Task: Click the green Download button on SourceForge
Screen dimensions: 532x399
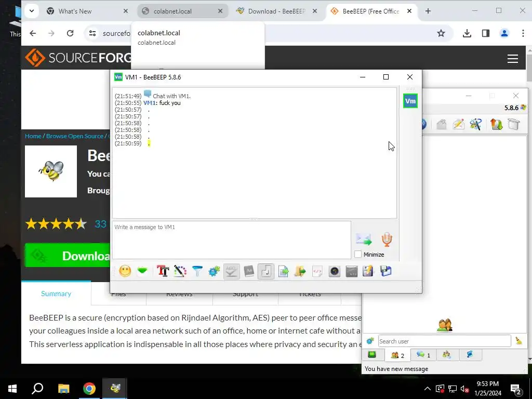Action: pyautogui.click(x=68, y=256)
